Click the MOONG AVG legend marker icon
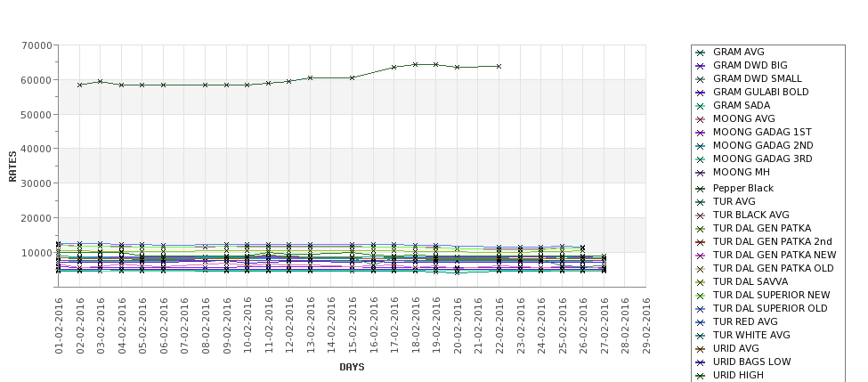 (701, 119)
